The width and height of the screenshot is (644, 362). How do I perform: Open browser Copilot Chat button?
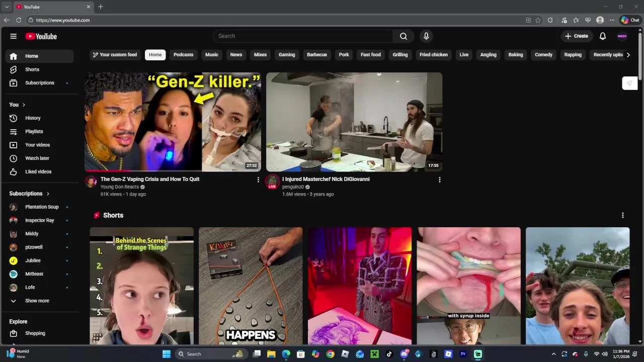tap(630, 20)
